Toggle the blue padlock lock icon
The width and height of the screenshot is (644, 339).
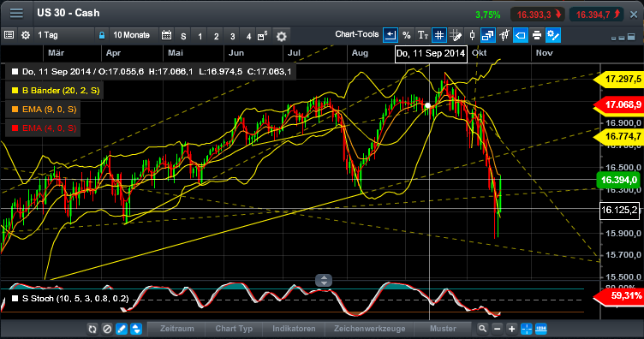tap(101, 35)
